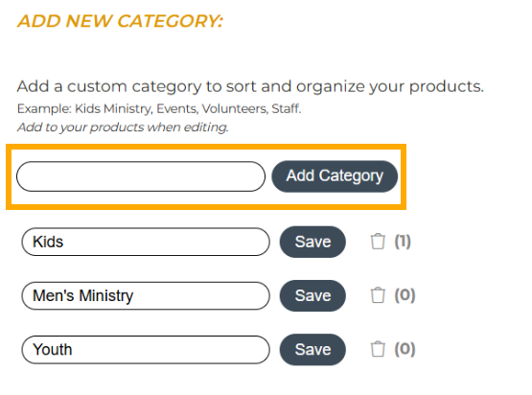
Task: Click the ADD NEW CATEGORY heading
Action: pyautogui.click(x=120, y=21)
